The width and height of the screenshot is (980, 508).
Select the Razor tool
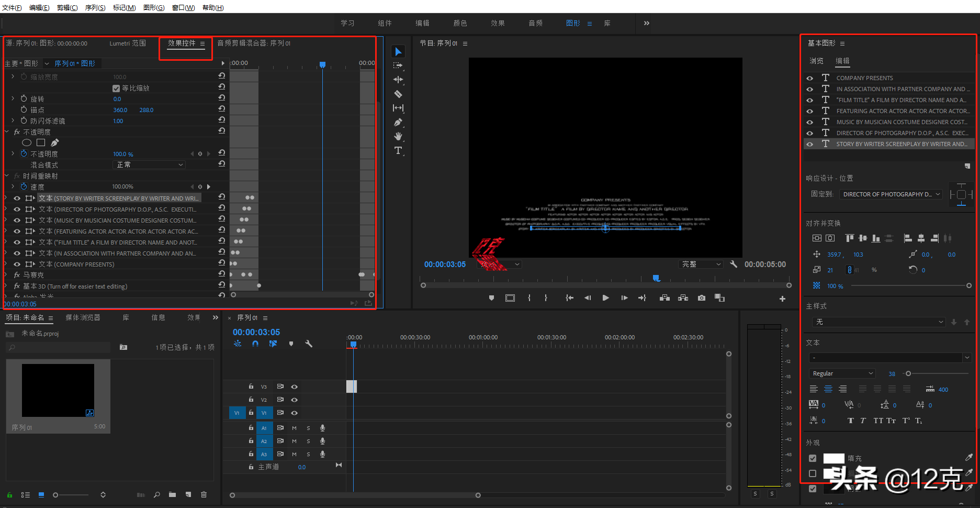[398, 94]
